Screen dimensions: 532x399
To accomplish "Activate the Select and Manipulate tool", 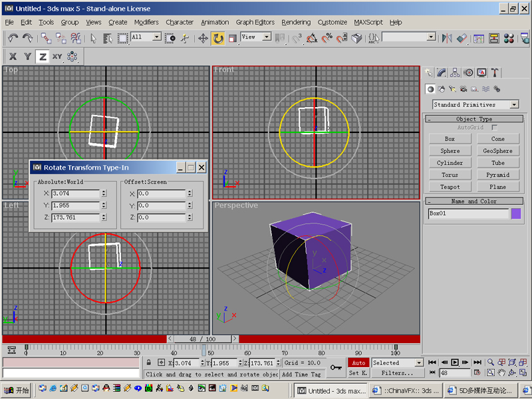I will coord(185,38).
